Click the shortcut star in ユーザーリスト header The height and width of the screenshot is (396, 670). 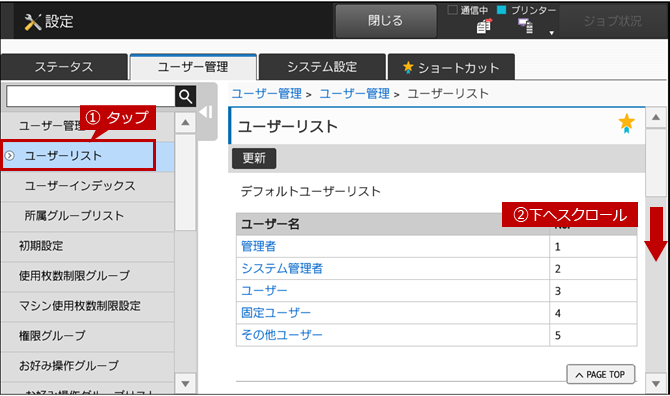pos(626,123)
